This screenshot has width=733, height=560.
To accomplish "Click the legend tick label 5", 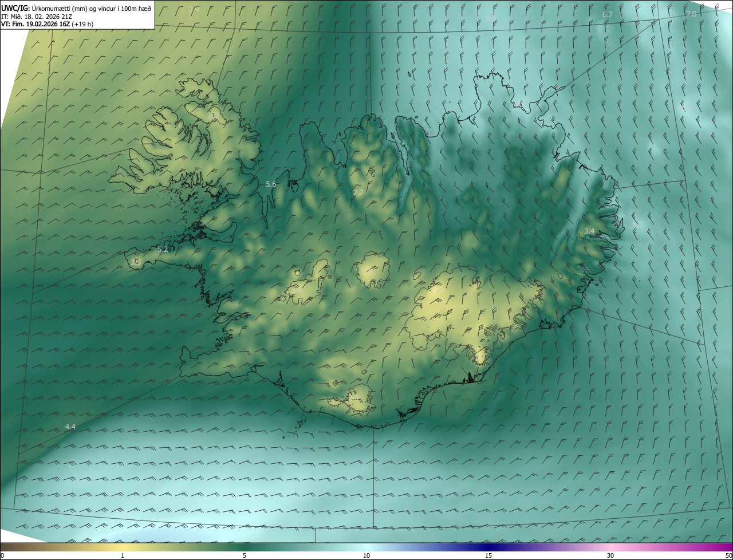I will (245, 555).
